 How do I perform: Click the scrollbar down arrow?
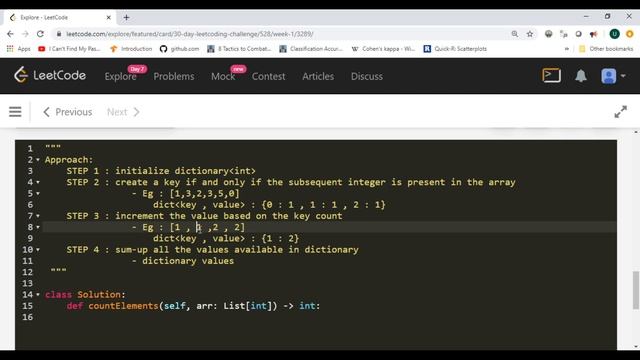tap(636, 347)
